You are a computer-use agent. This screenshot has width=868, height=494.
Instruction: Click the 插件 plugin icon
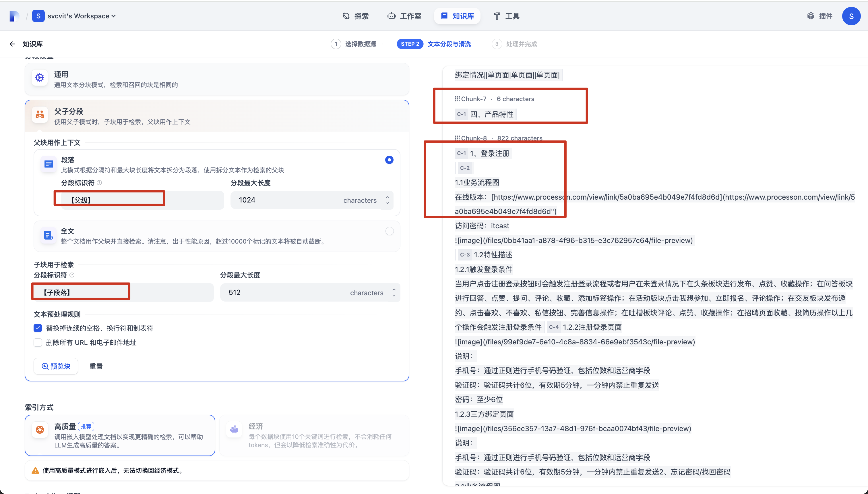tap(811, 16)
